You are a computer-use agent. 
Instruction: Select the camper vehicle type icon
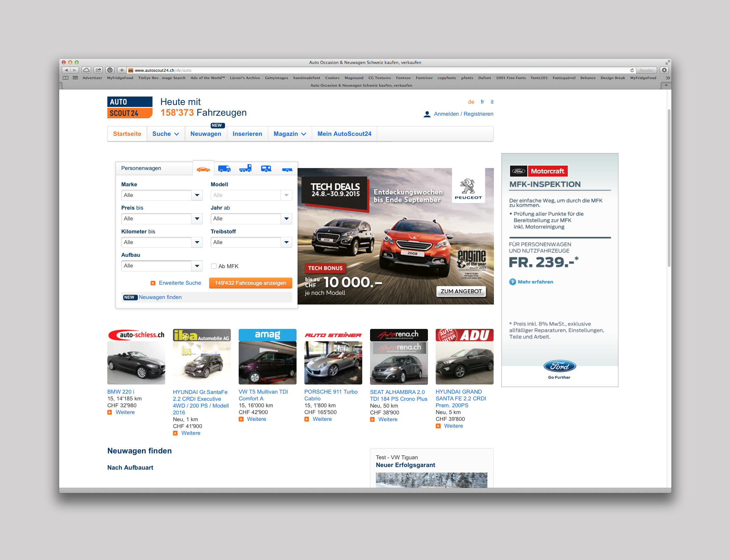pyautogui.click(x=266, y=169)
